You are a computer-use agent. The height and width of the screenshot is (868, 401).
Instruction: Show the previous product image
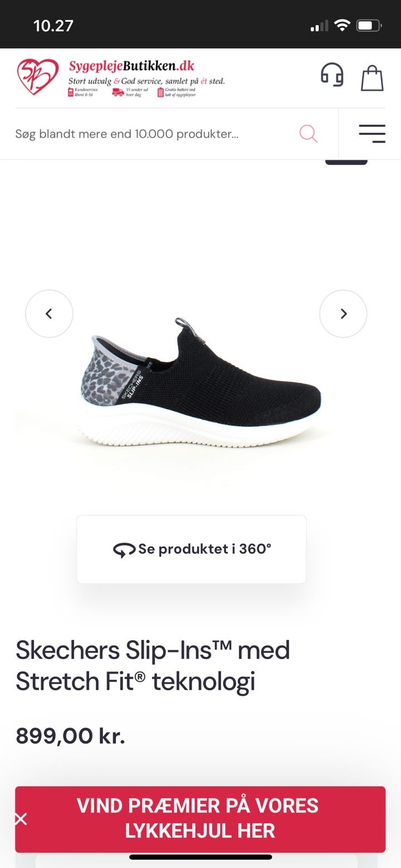coord(49,314)
